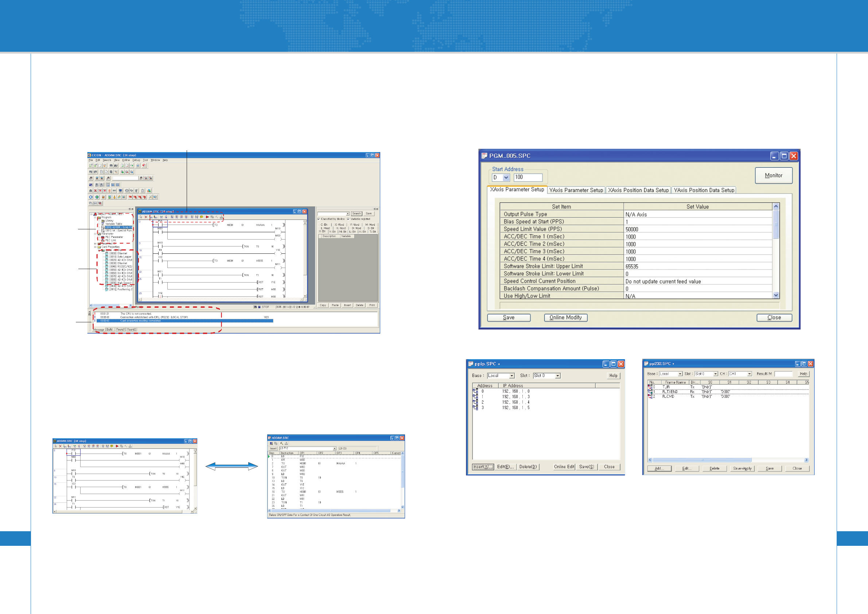Click the yellow comment bubble icon in ladder toolbar
Screen dimensions: 868x614
pyautogui.click(x=202, y=217)
